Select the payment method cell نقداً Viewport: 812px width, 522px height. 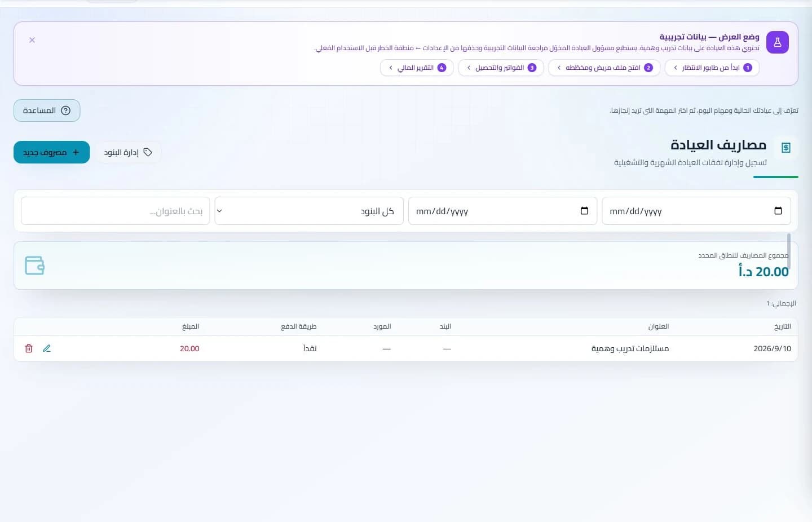click(x=310, y=348)
